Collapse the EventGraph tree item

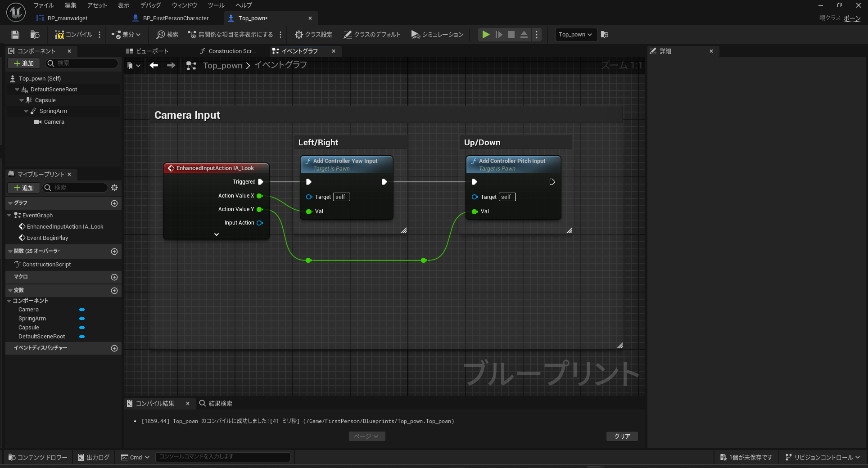pos(9,216)
